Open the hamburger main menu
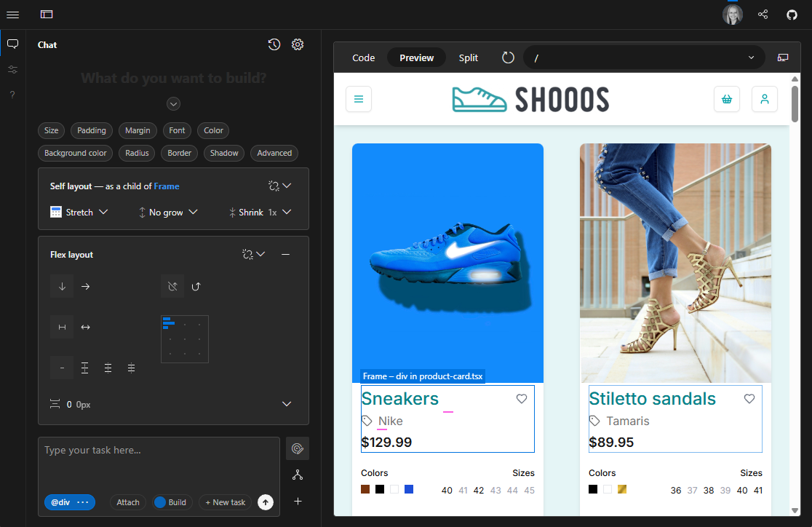The image size is (812, 527). (13, 15)
